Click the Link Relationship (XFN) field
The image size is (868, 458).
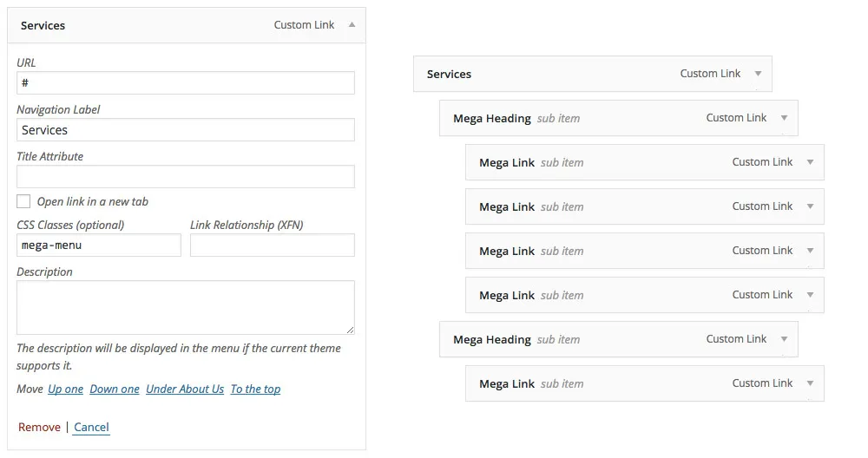click(272, 245)
